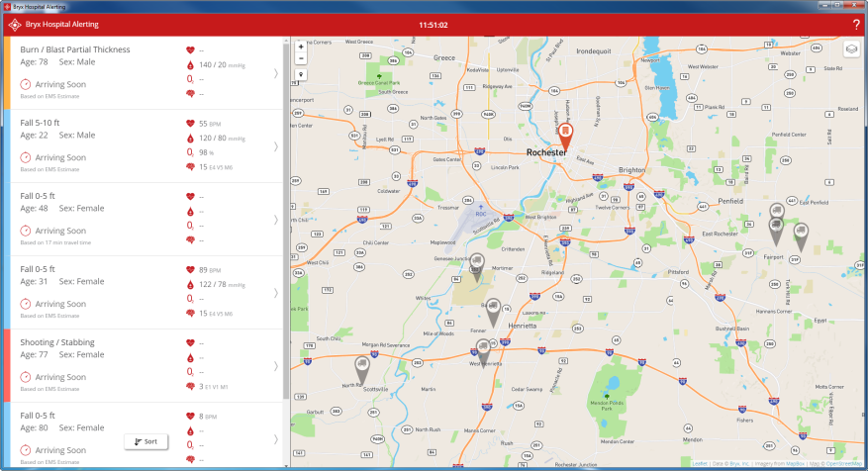Click the ambulance marker near Genesee Junction
This screenshot has width=868, height=471.
477,264
